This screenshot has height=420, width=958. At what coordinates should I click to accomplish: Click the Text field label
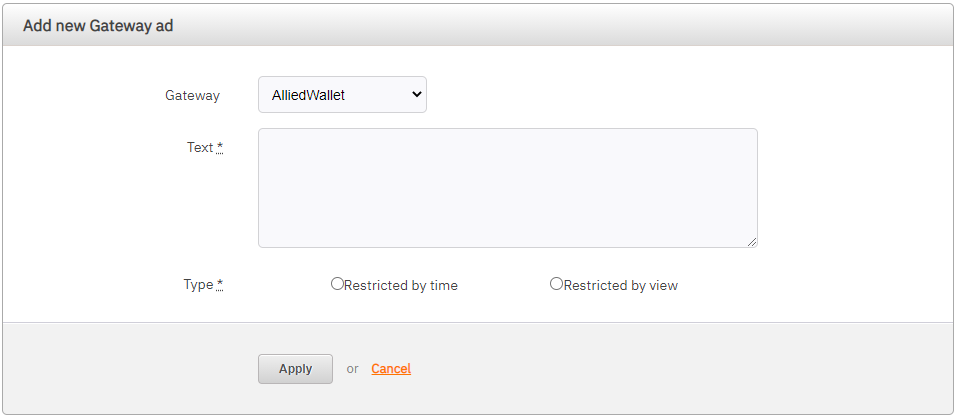pos(200,147)
